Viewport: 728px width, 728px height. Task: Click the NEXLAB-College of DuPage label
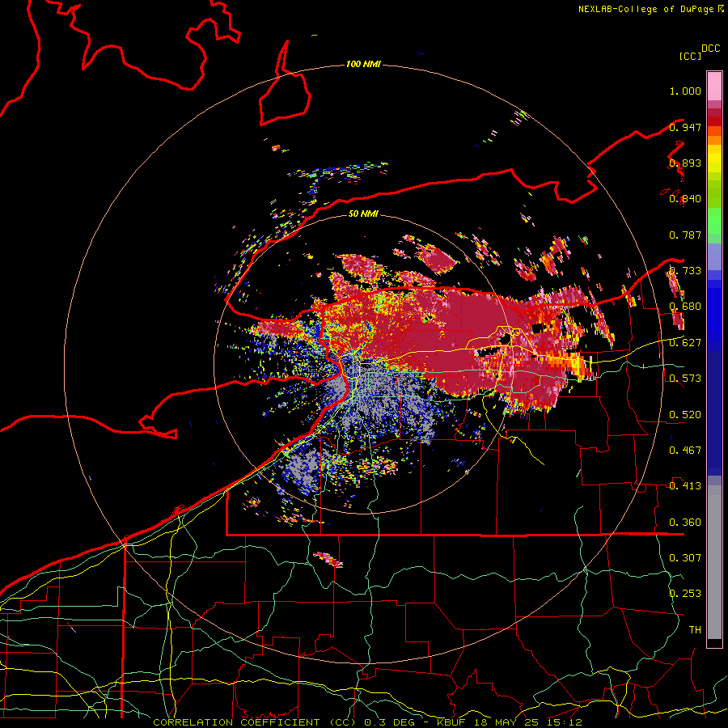click(x=645, y=9)
